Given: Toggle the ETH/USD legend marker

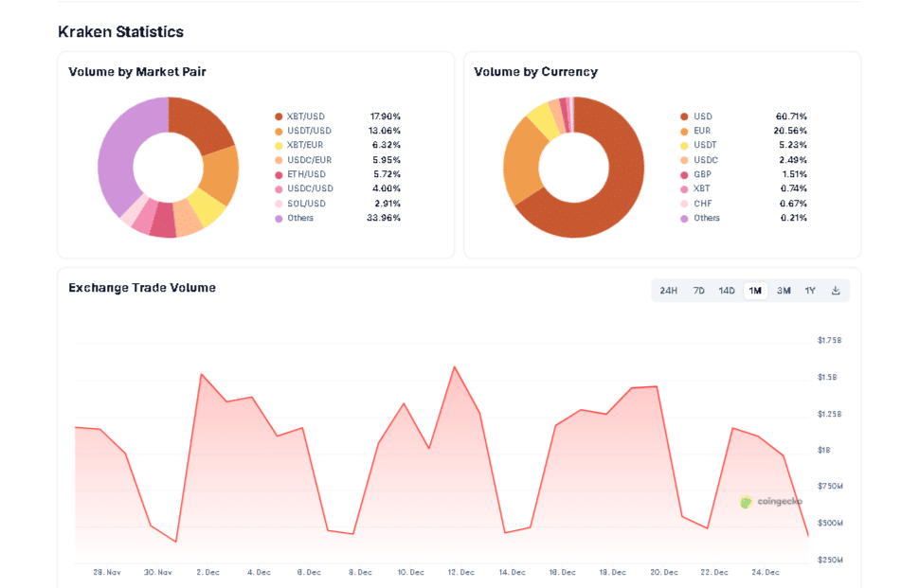Looking at the screenshot, I should coord(279,174).
